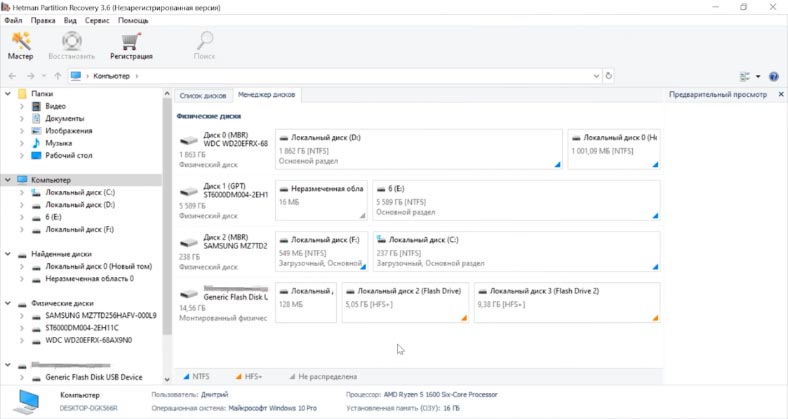This screenshot has height=419, width=788.
Task: Collapse the Папки tree node
Action: click(x=8, y=94)
